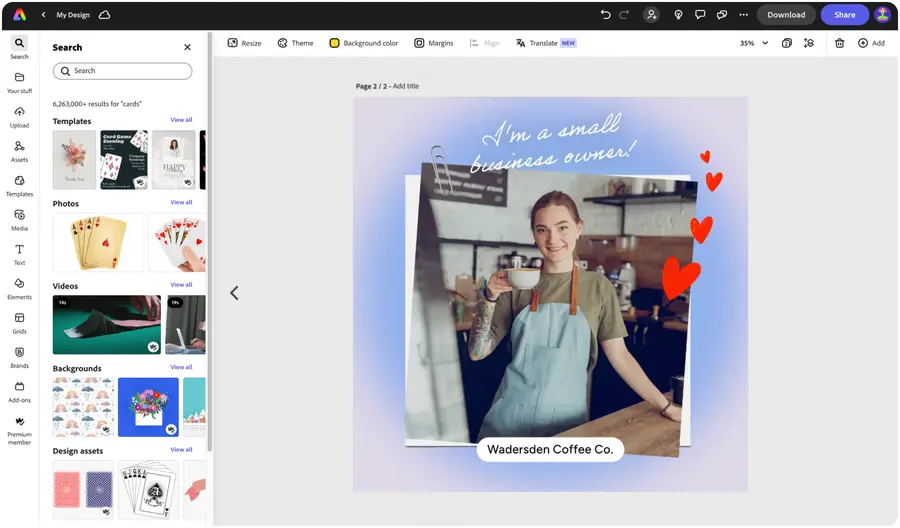
Task: Click the invite collaborators icon
Action: (652, 15)
